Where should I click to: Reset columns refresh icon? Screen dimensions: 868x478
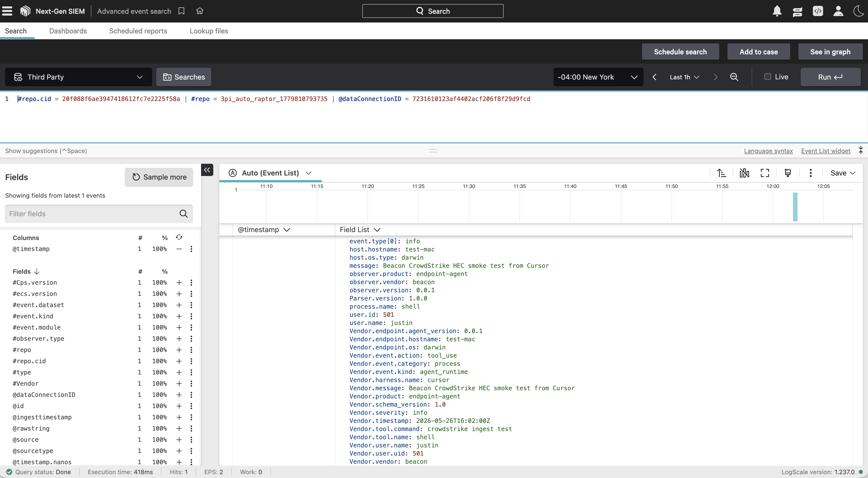tap(179, 237)
